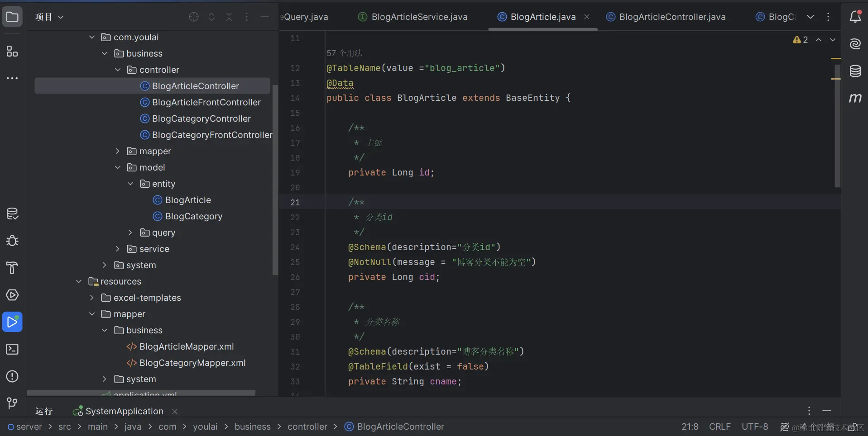Change the UTF-8 file encoding
The image size is (868, 436).
pos(755,427)
